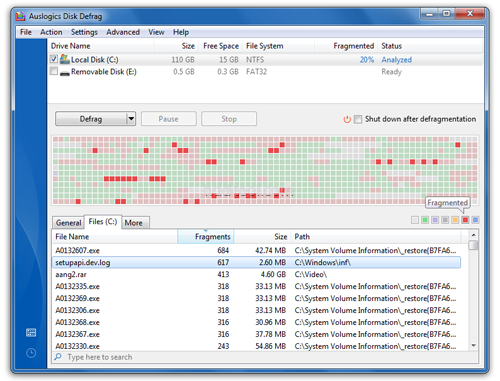
Task: Select file A0132607.exe
Action: point(256,250)
